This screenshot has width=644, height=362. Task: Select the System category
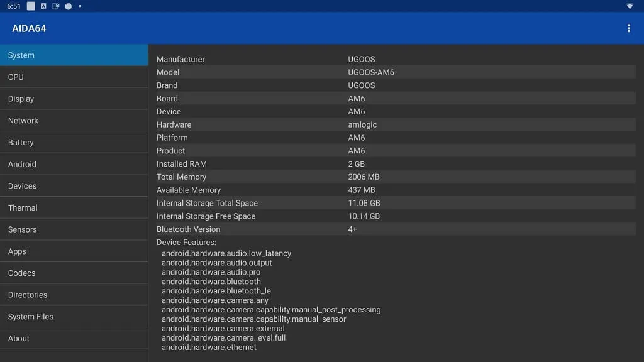[x=74, y=55]
